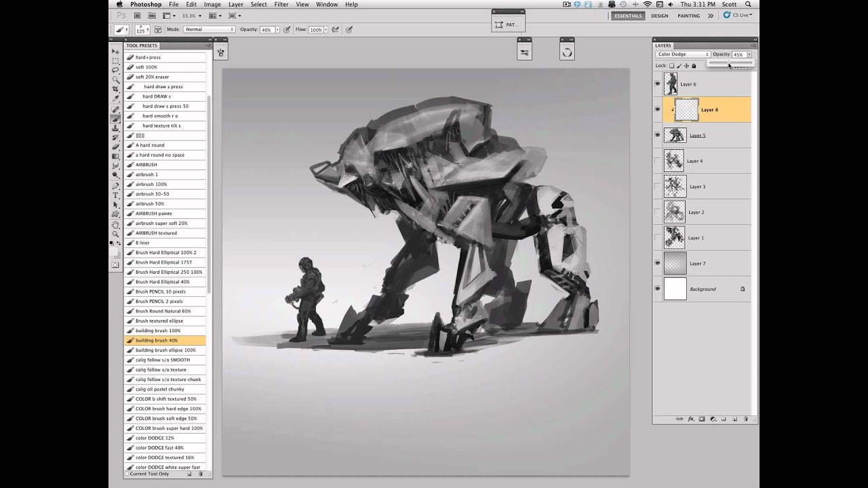Select the Pen tool

tap(115, 185)
